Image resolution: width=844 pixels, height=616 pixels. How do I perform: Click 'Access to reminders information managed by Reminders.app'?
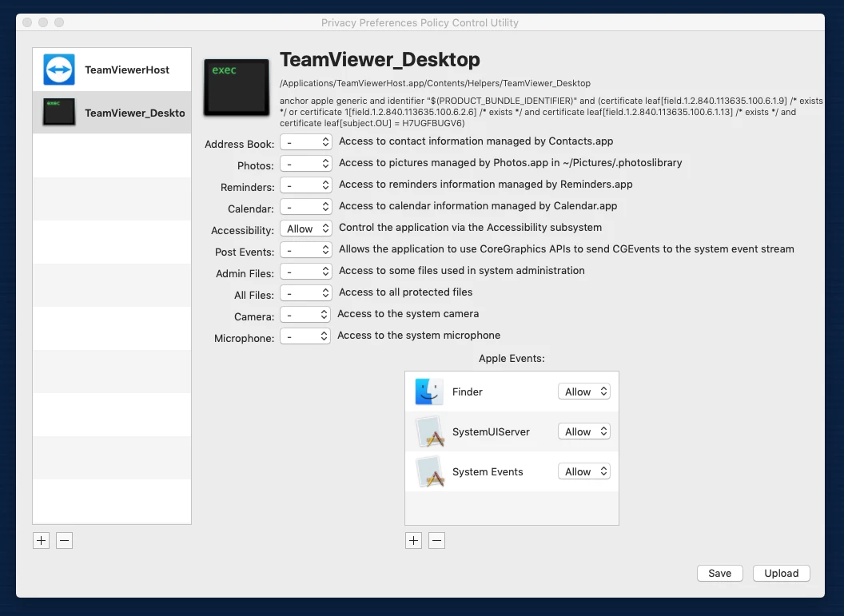485,184
